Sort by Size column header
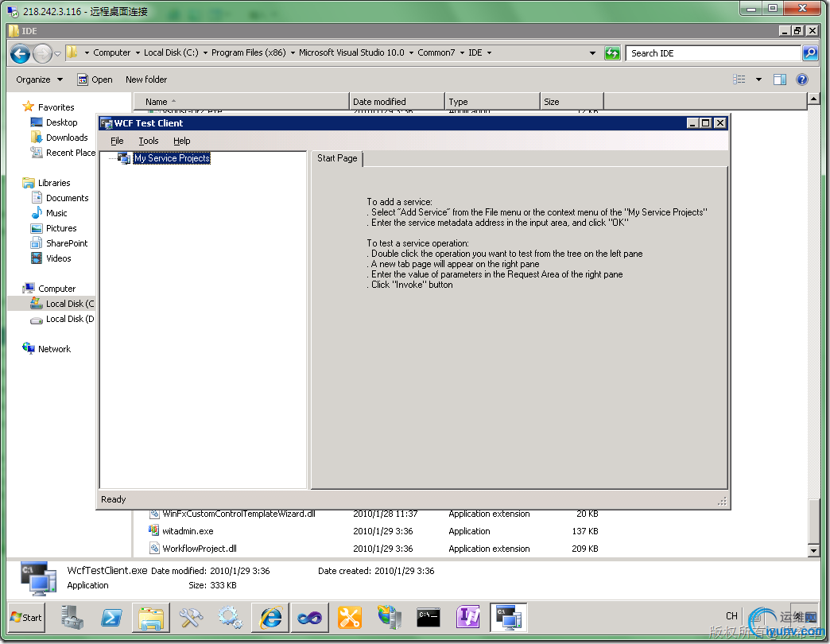The height and width of the screenshot is (644, 830). [x=572, y=102]
